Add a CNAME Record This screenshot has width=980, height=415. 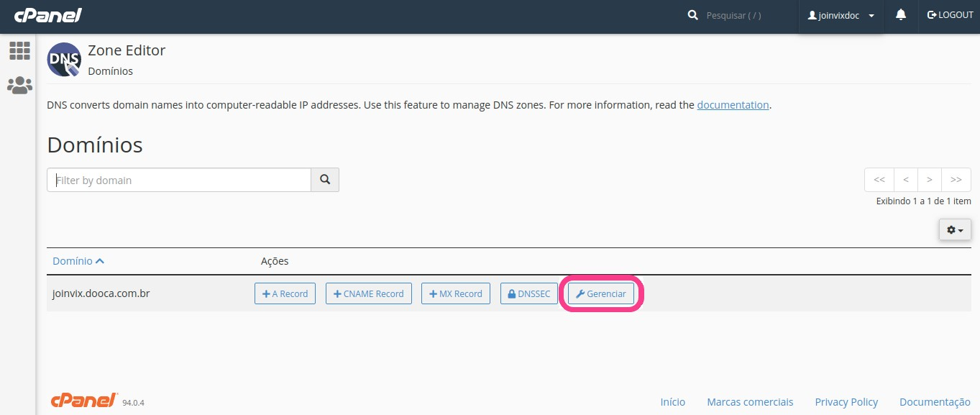(x=369, y=293)
